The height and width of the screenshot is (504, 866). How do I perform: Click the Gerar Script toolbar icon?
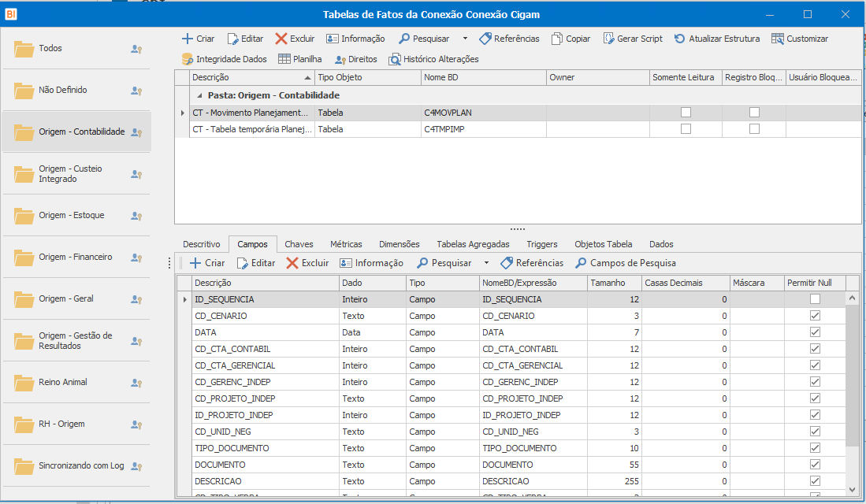[x=608, y=39]
